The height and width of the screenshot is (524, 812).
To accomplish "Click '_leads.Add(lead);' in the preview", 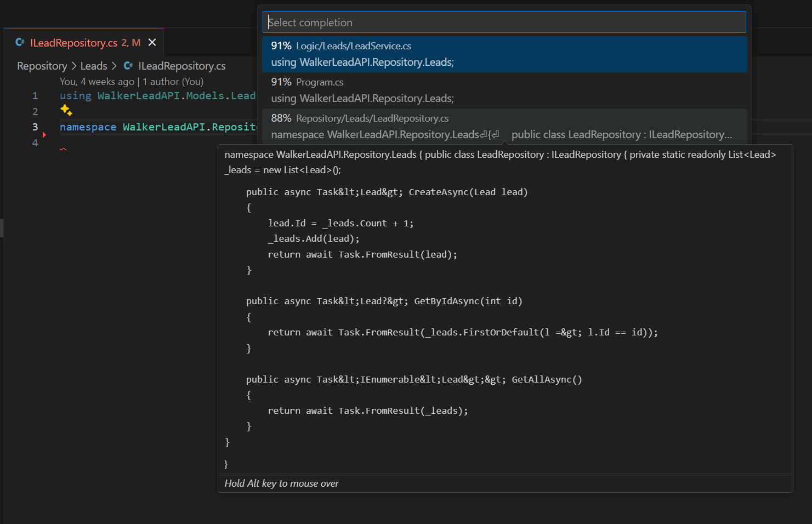I will [x=314, y=238].
